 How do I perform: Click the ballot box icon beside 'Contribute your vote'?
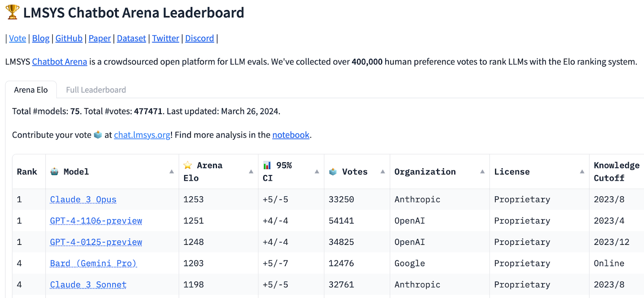coord(98,135)
